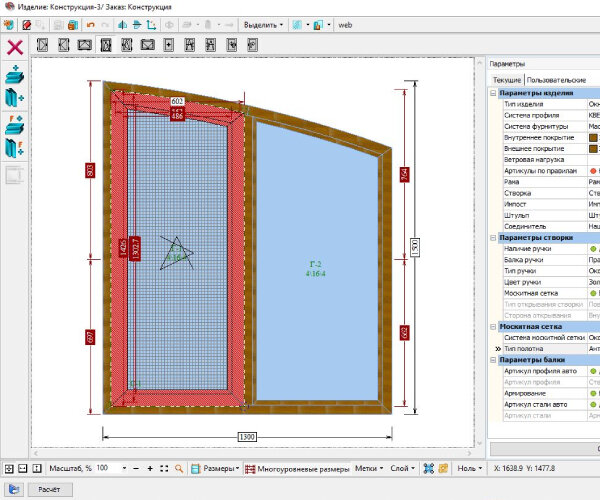600x500 pixels.
Task: Toggle green indicator for Артикул профиля авто
Action: click(x=593, y=371)
